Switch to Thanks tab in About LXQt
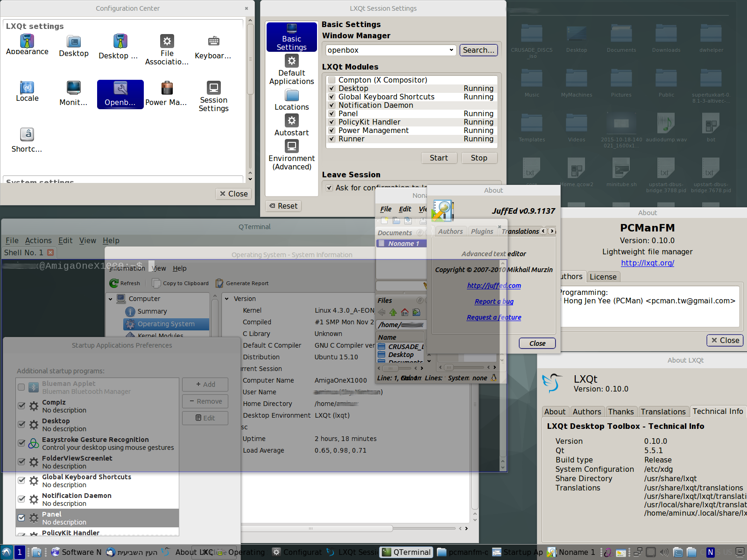Image resolution: width=747 pixels, height=560 pixels. [x=620, y=412]
